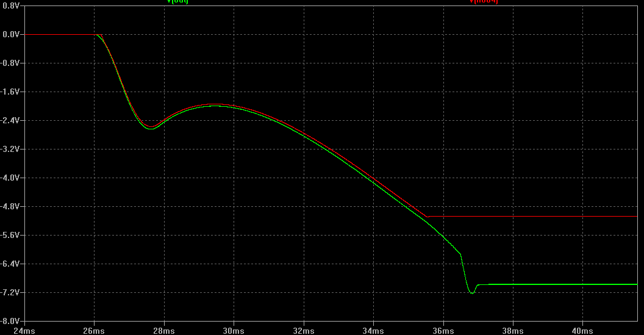Click the -5.6V vertical axis label
The image size is (644, 335).
10,235
